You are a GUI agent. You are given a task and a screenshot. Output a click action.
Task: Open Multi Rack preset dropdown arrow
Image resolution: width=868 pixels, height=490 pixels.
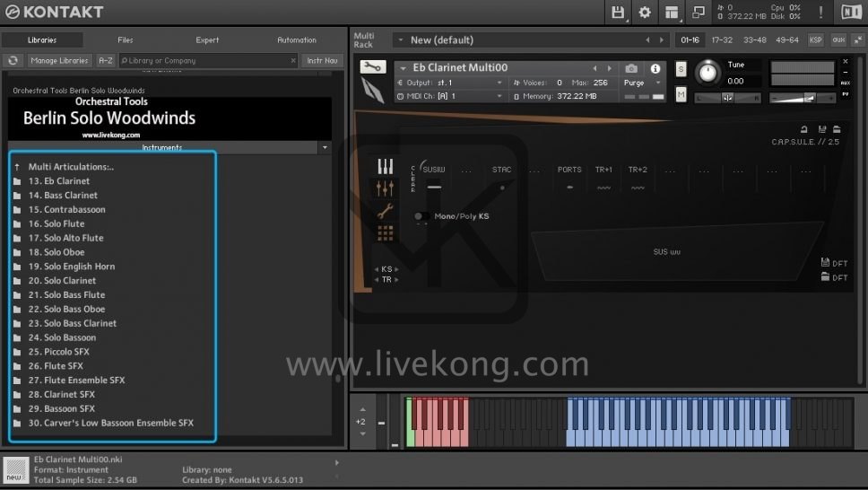tap(401, 39)
